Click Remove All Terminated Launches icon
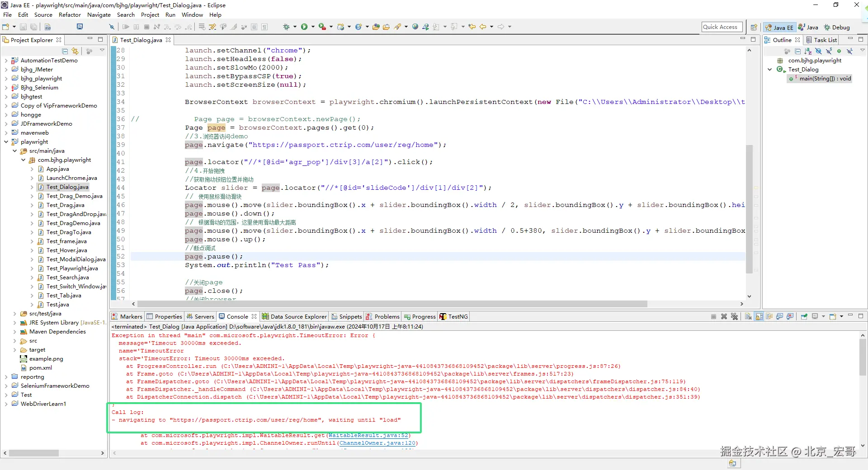This screenshot has width=868, height=470. 734,317
